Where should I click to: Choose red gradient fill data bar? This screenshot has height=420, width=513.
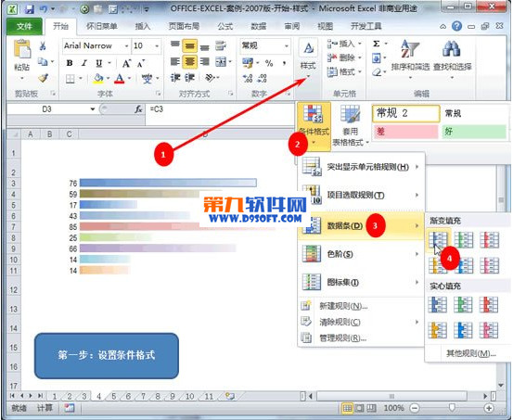(490, 239)
